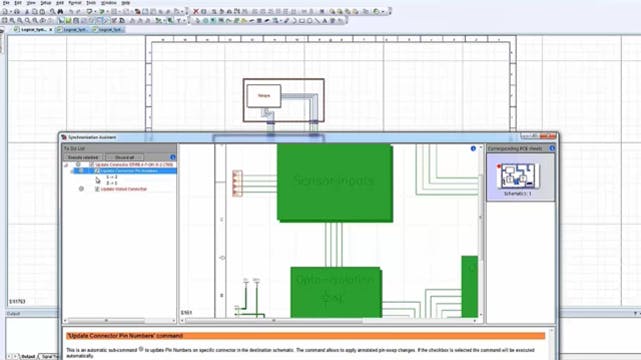Click the Sensors block in main canvas
This screenshot has height=360, width=641.
click(264, 96)
